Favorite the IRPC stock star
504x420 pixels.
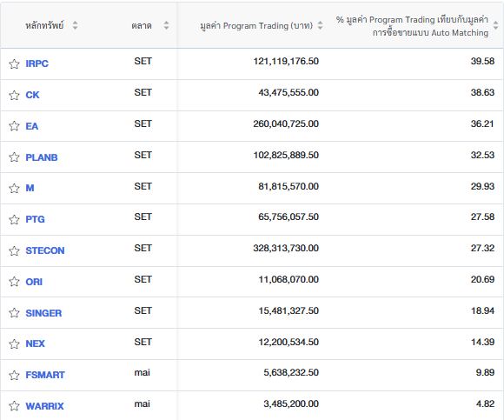tap(14, 64)
